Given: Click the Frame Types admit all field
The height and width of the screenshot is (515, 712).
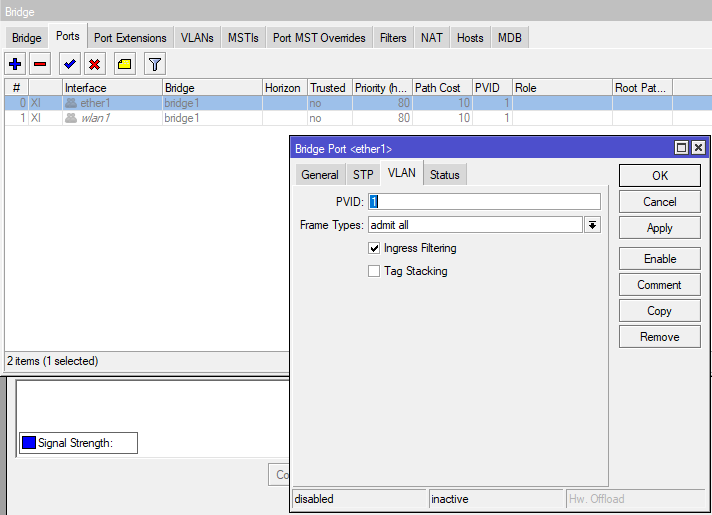Looking at the screenshot, I should pos(475,225).
